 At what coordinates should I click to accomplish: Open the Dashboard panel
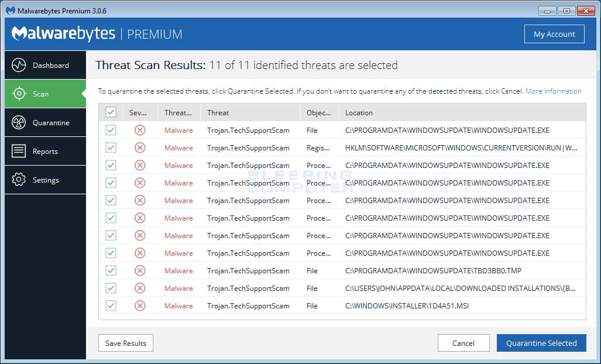pos(45,65)
